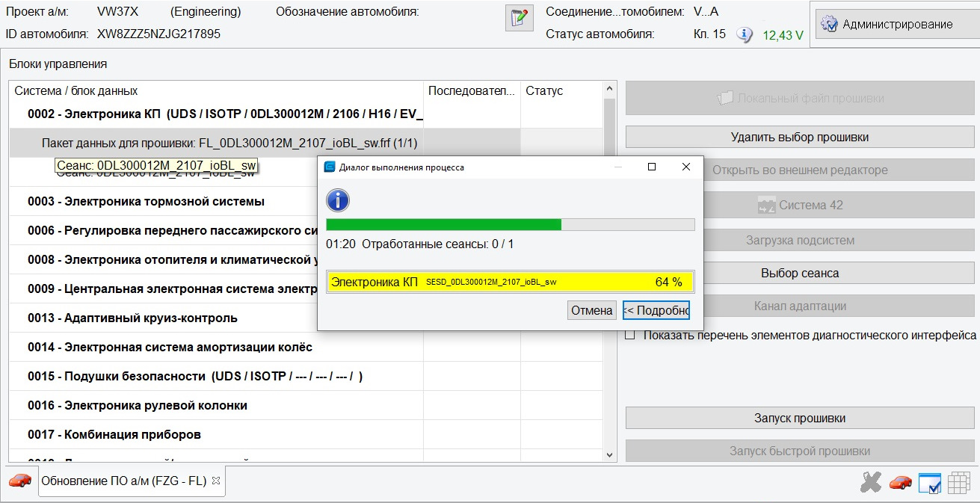
Task: Click the Выбор сеанса button
Action: pyautogui.click(x=800, y=273)
